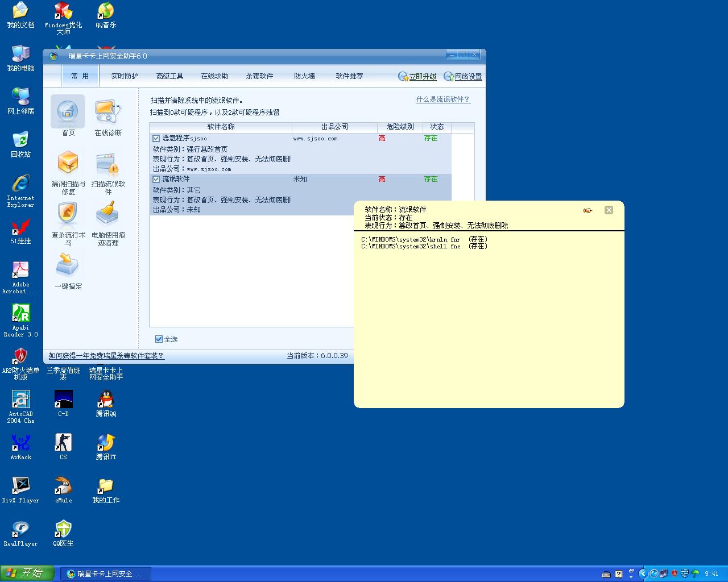
Task: Switch to the 常用 tab
Action: [80, 76]
